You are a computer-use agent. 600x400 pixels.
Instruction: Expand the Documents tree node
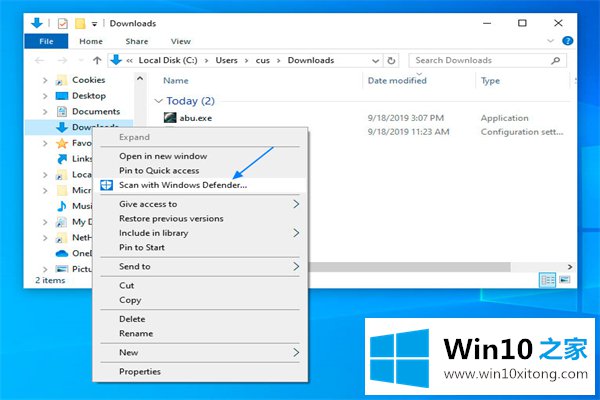(x=45, y=112)
